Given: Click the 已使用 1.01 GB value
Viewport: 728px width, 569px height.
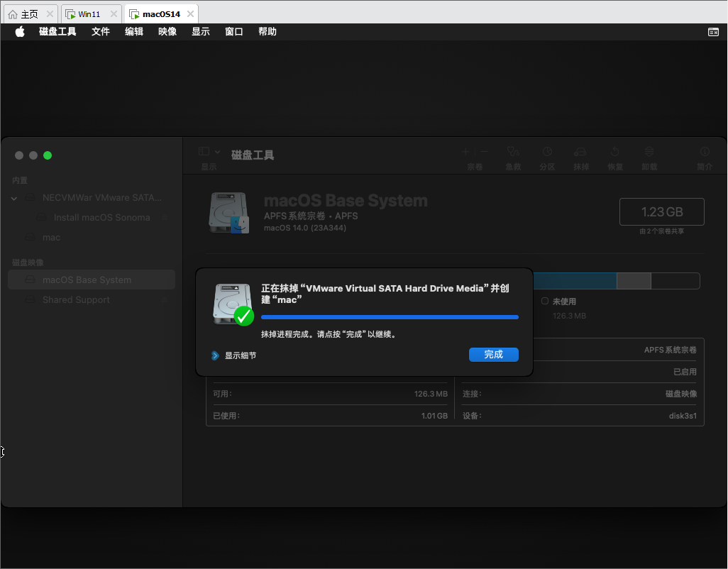Looking at the screenshot, I should (434, 416).
